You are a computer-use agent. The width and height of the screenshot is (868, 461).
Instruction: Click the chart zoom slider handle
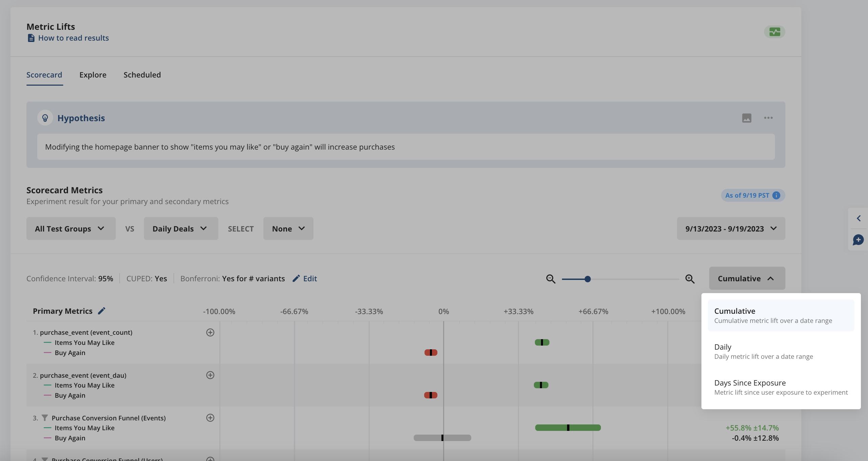(x=588, y=279)
